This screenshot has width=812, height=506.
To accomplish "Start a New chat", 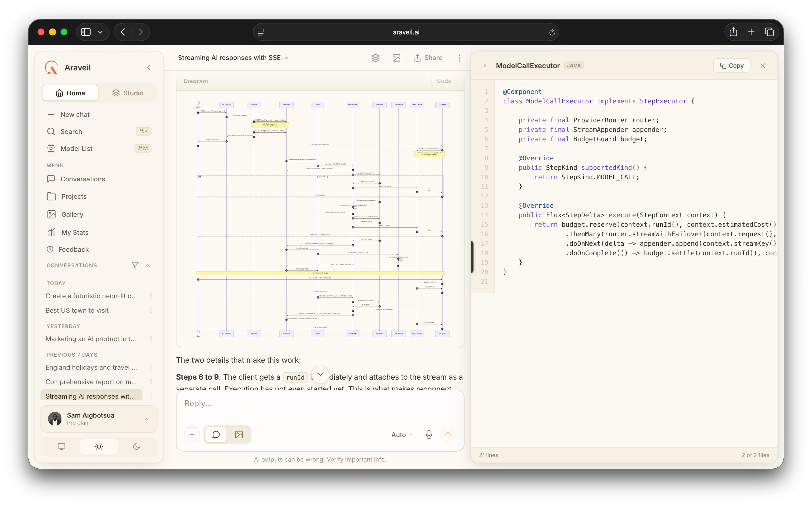I will [x=99, y=114].
